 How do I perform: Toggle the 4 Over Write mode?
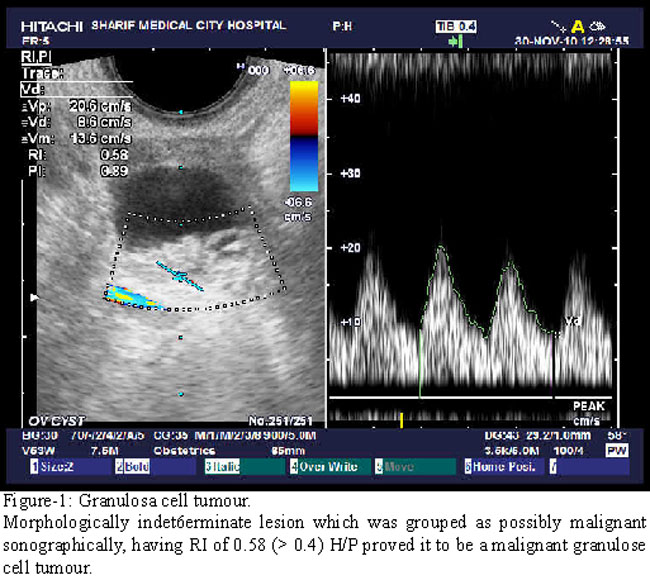pyautogui.click(x=323, y=466)
